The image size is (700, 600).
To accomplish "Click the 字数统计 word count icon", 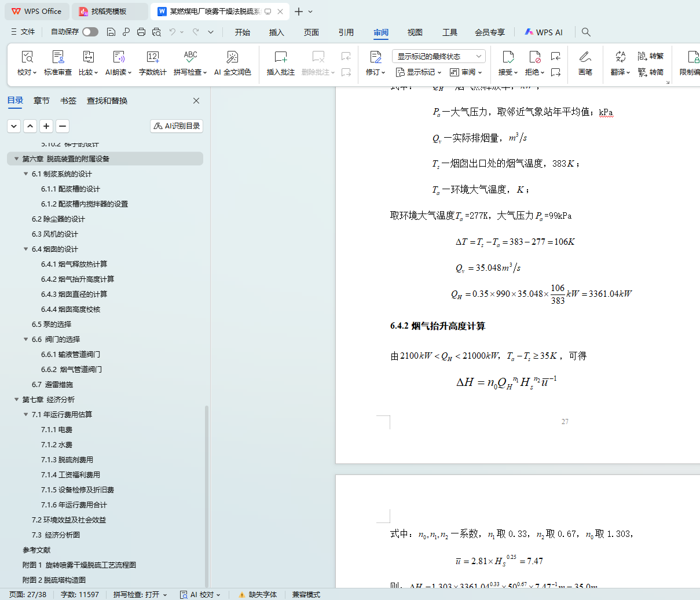I will (x=152, y=57).
